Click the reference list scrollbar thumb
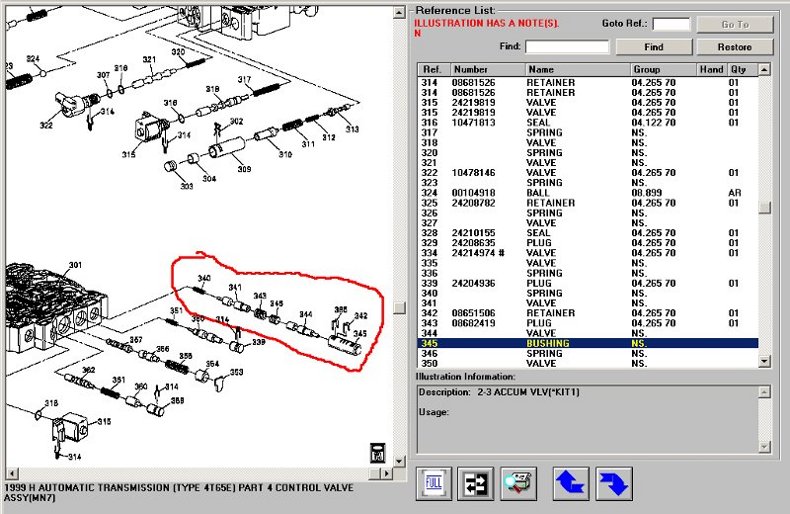Screen dimensions: 790x514 click(x=764, y=207)
